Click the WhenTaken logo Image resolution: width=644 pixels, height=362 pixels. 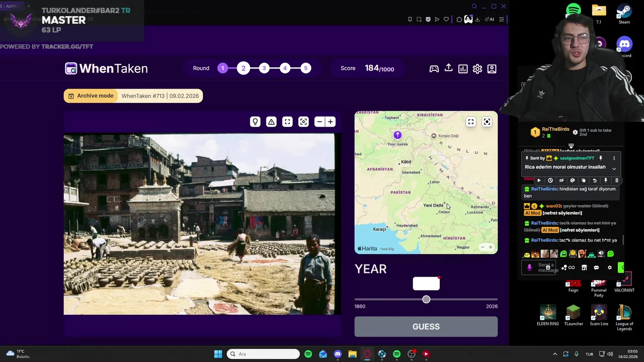(106, 68)
